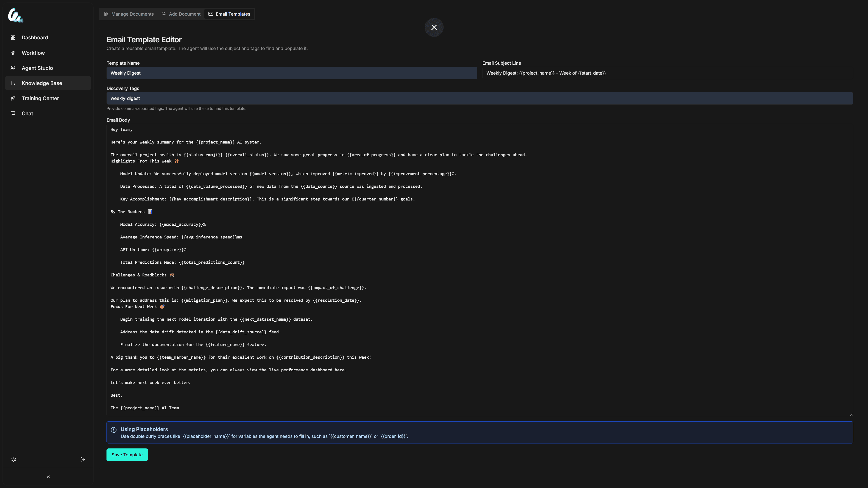Viewport: 868px width, 488px height.
Task: Open the Training Center rocket icon
Action: [13, 98]
